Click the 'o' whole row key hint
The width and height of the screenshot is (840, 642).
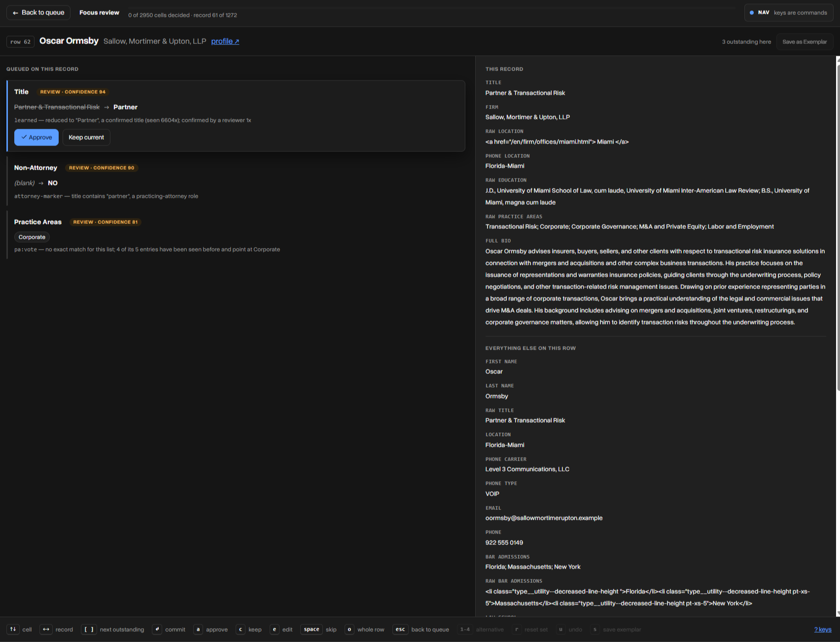pyautogui.click(x=350, y=630)
